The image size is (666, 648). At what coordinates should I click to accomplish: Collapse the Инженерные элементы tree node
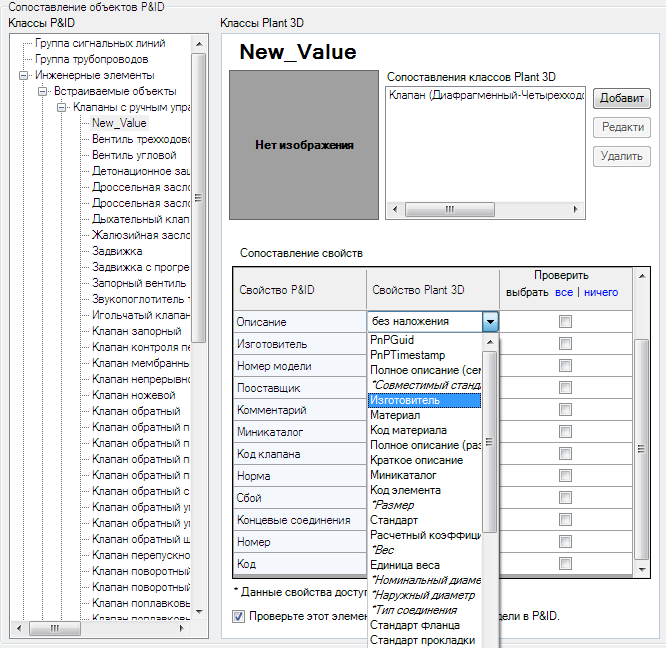click(x=23, y=76)
